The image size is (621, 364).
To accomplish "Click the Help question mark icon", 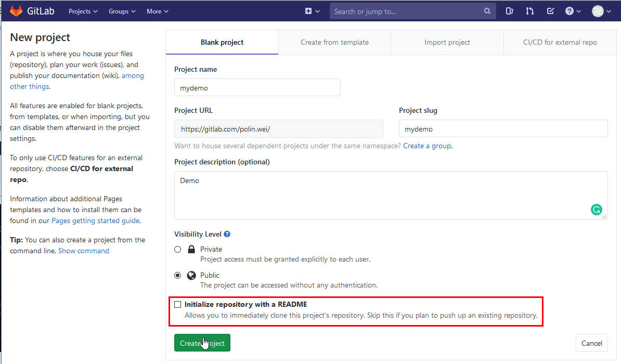I will (x=569, y=11).
